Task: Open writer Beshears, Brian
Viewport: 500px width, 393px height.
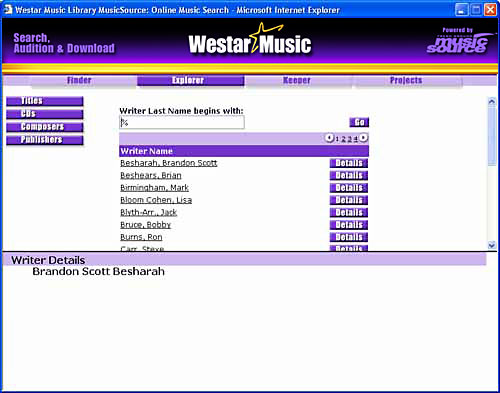Action: tap(151, 175)
